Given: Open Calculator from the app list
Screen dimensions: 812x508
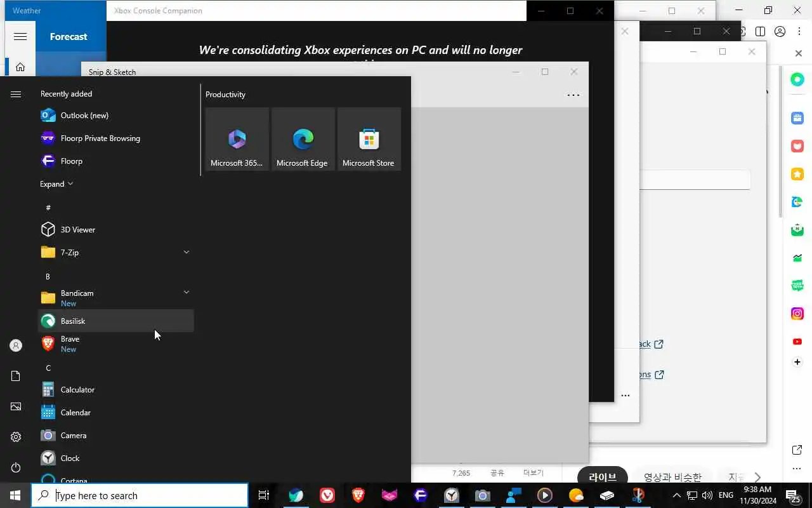Looking at the screenshot, I should click(116, 390).
